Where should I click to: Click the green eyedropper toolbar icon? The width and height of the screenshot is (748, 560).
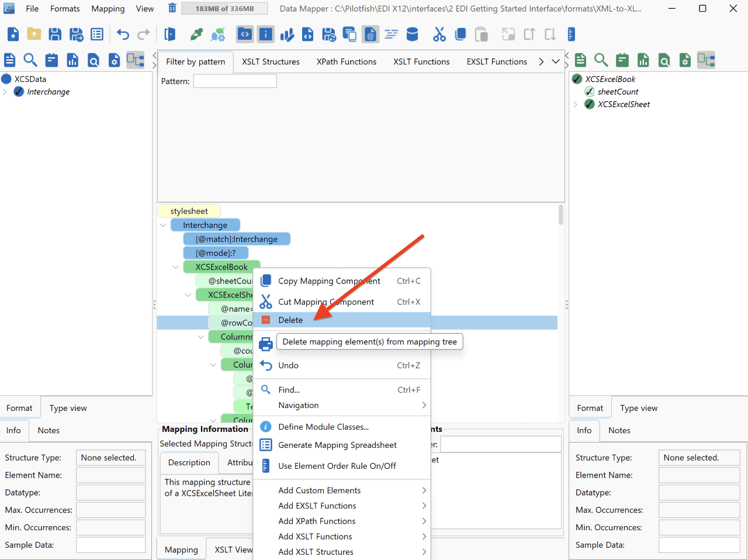(197, 34)
